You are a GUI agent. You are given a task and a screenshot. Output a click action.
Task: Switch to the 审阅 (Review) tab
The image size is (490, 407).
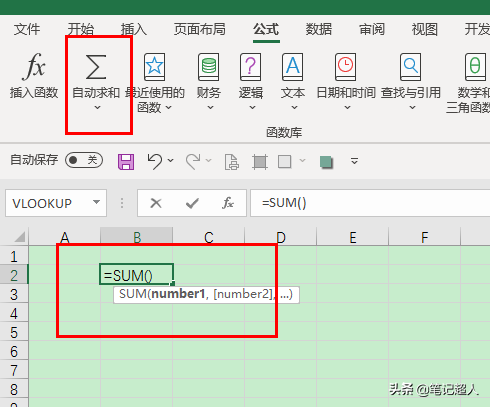372,29
